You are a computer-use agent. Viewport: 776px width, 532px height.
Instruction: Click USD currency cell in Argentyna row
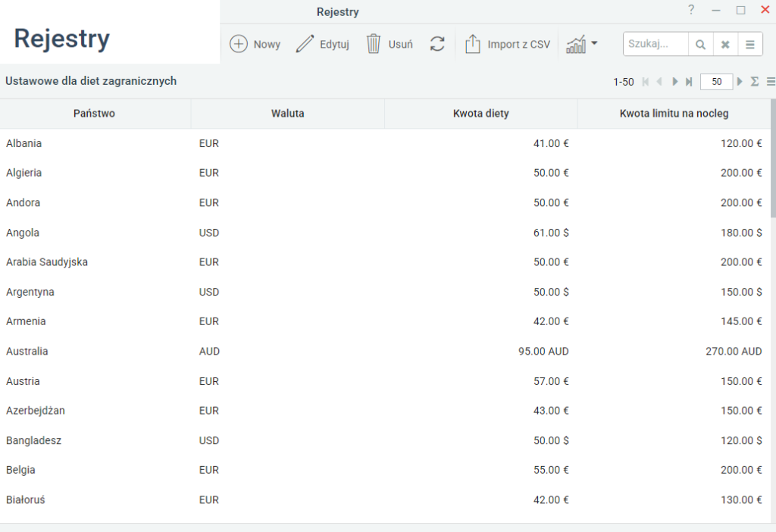[209, 292]
